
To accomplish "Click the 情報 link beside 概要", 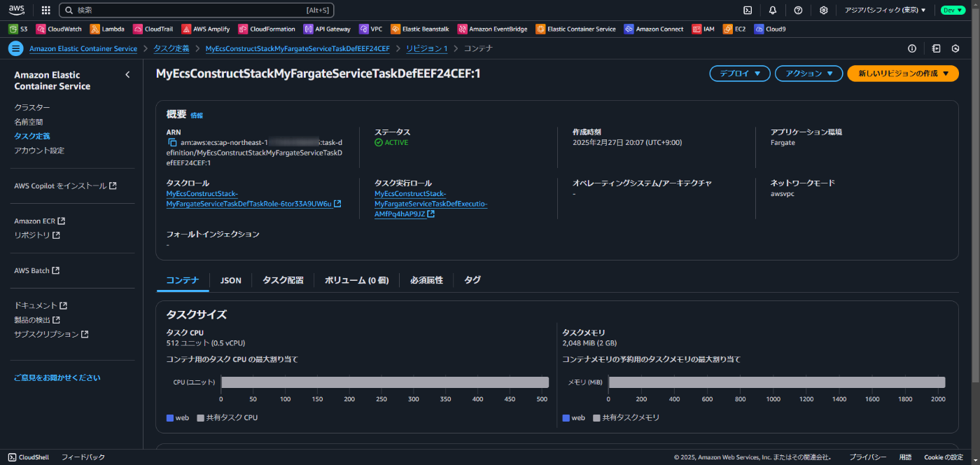I will [197, 116].
